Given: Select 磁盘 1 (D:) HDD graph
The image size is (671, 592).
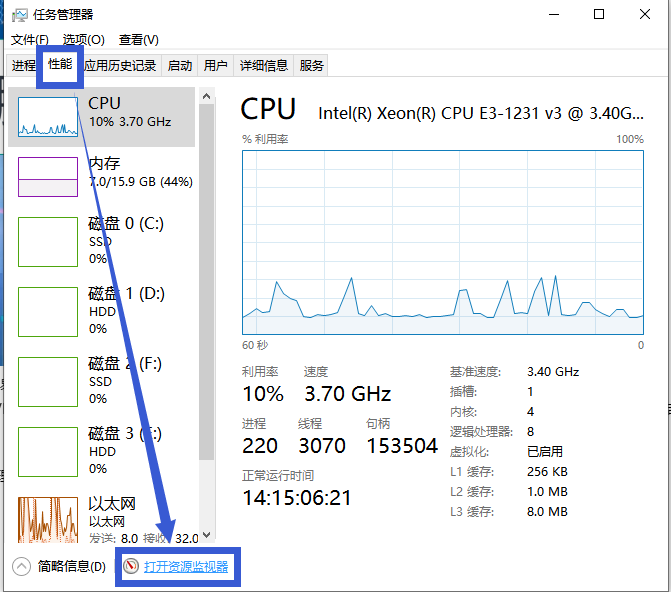Looking at the screenshot, I should (x=47, y=312).
